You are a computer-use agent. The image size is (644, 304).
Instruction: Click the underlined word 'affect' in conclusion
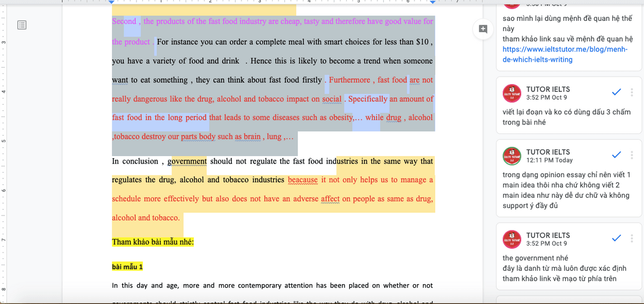click(330, 199)
